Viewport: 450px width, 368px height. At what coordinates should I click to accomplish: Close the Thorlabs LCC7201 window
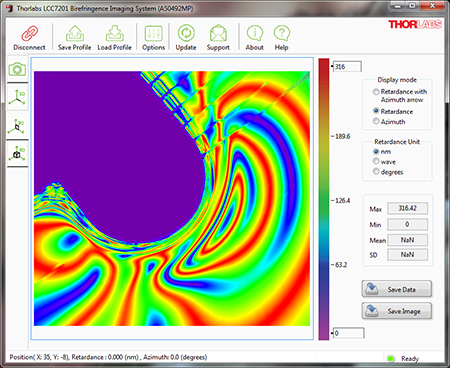pyautogui.click(x=432, y=6)
